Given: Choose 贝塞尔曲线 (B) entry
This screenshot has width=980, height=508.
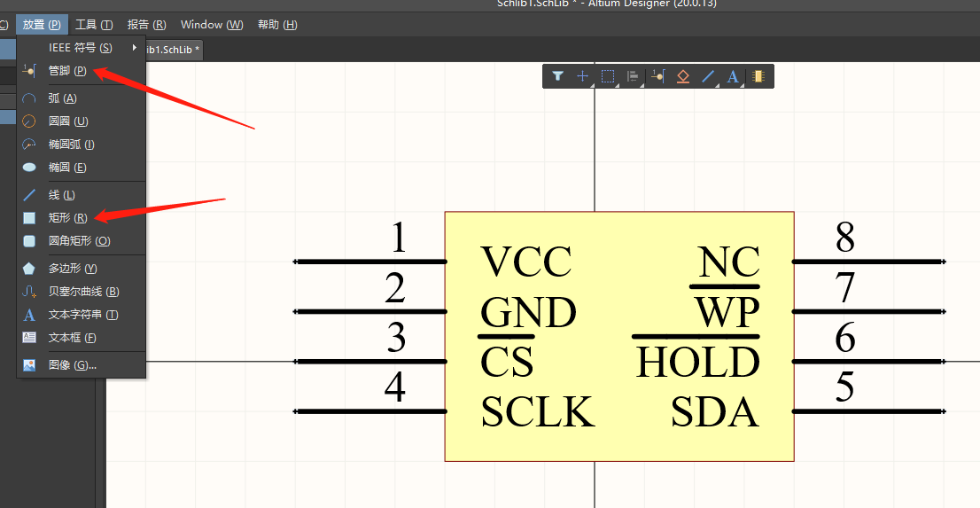Looking at the screenshot, I should point(82,292).
